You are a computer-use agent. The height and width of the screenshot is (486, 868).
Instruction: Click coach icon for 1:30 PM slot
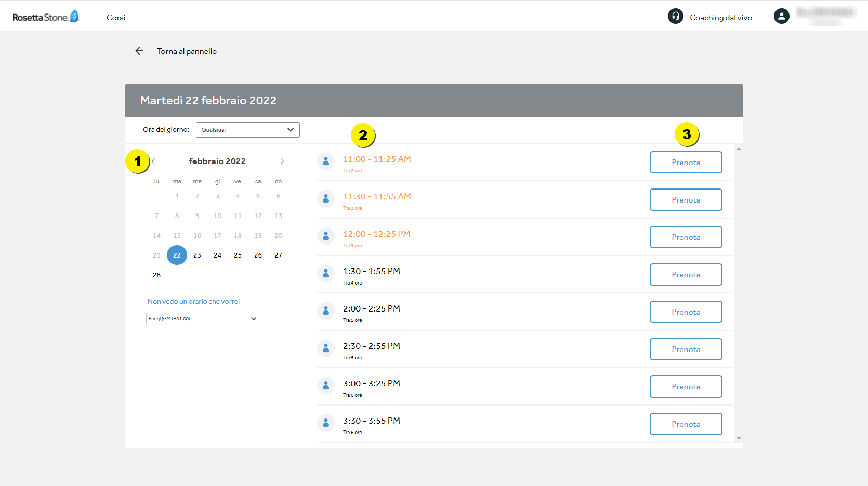coord(326,273)
